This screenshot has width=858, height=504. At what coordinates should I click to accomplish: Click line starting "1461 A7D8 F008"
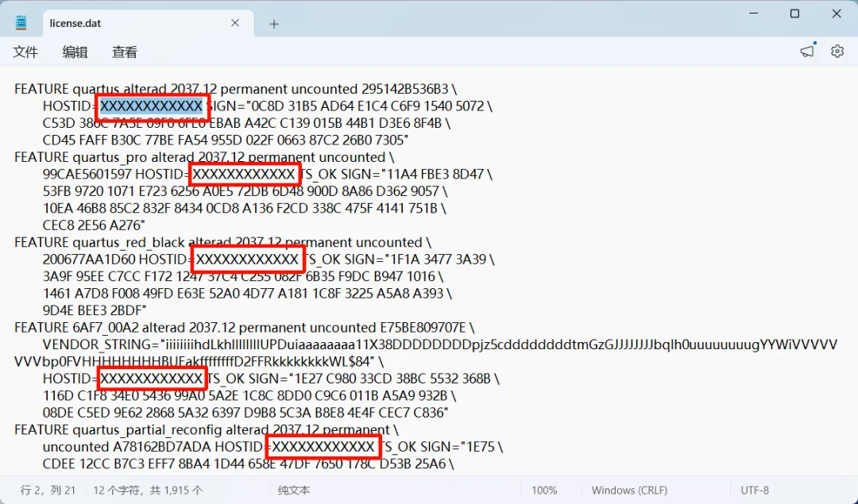(x=247, y=294)
